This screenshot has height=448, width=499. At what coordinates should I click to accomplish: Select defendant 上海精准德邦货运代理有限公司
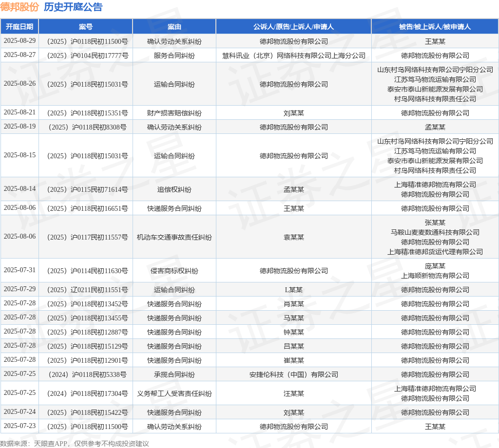tap(435, 252)
